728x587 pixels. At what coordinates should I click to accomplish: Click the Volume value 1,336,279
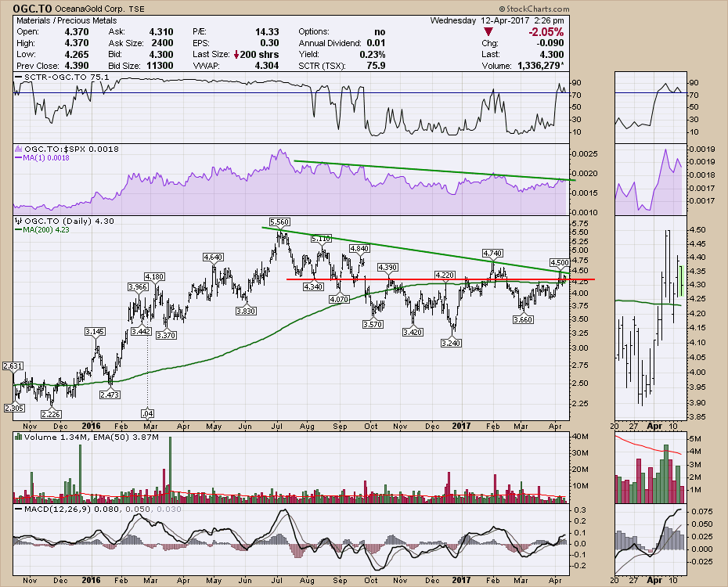539,66
